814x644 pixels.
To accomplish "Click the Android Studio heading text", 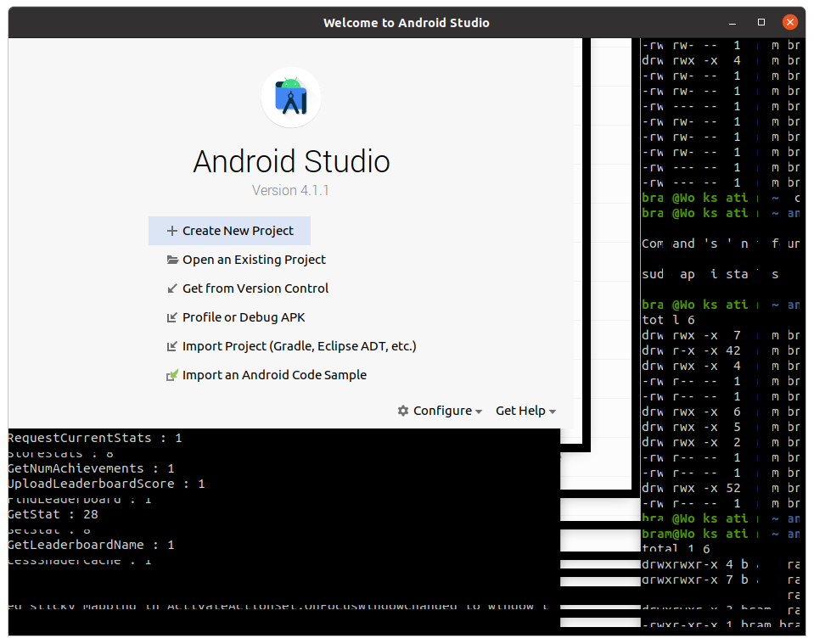I will click(292, 161).
